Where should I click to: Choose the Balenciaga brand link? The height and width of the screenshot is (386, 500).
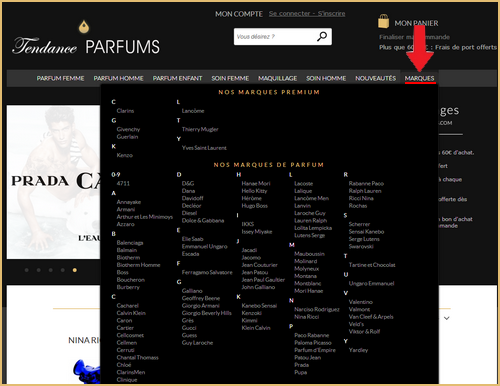(x=130, y=243)
